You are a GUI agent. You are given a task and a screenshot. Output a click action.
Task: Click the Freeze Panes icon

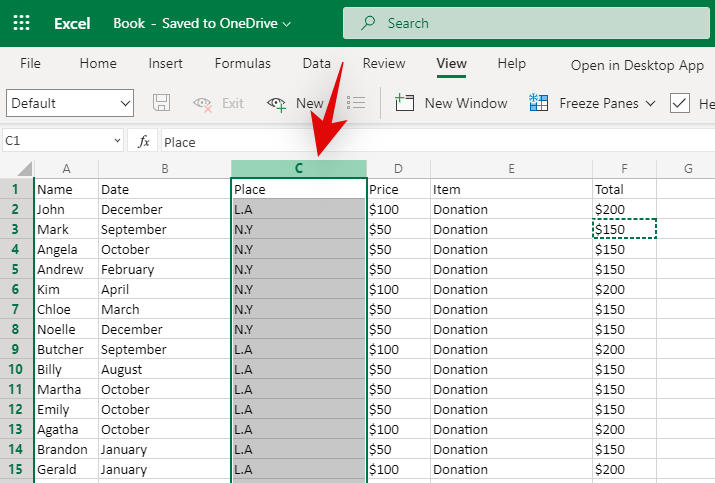539,103
